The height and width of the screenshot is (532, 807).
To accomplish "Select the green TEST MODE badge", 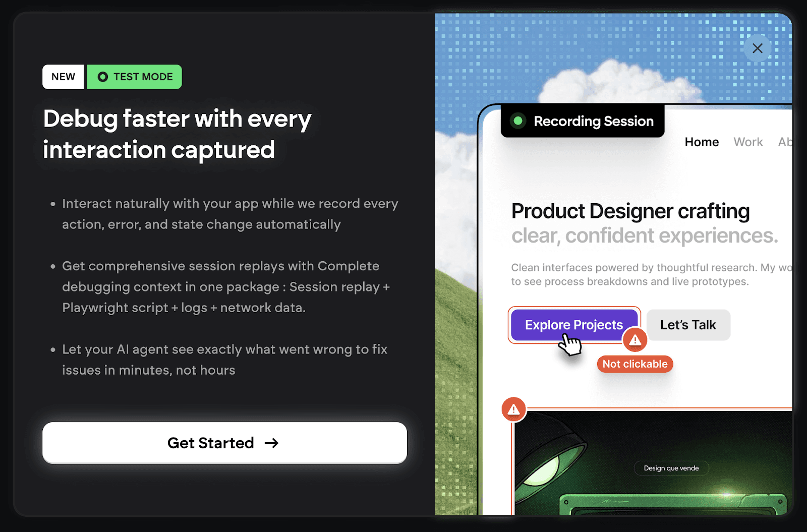I will click(x=135, y=77).
